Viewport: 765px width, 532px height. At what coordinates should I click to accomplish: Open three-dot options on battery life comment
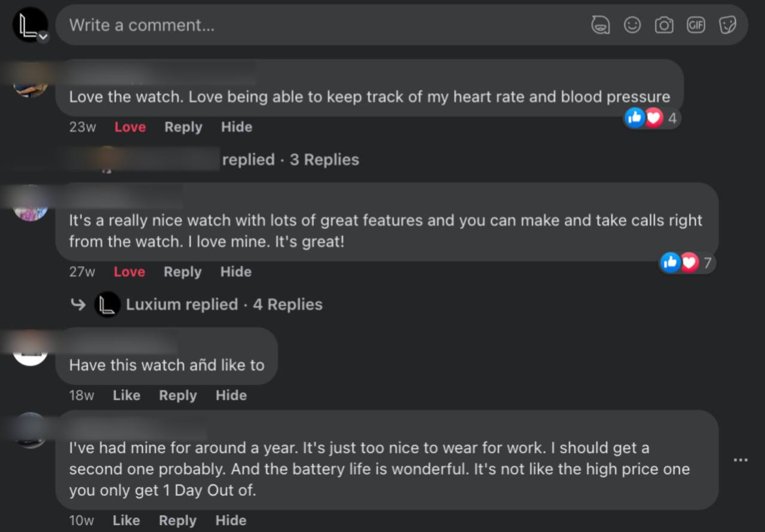pyautogui.click(x=740, y=460)
